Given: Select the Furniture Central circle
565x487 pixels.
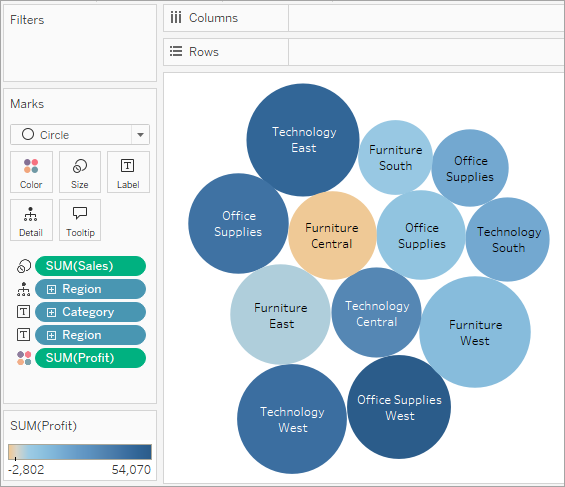Looking at the screenshot, I should pos(332,236).
